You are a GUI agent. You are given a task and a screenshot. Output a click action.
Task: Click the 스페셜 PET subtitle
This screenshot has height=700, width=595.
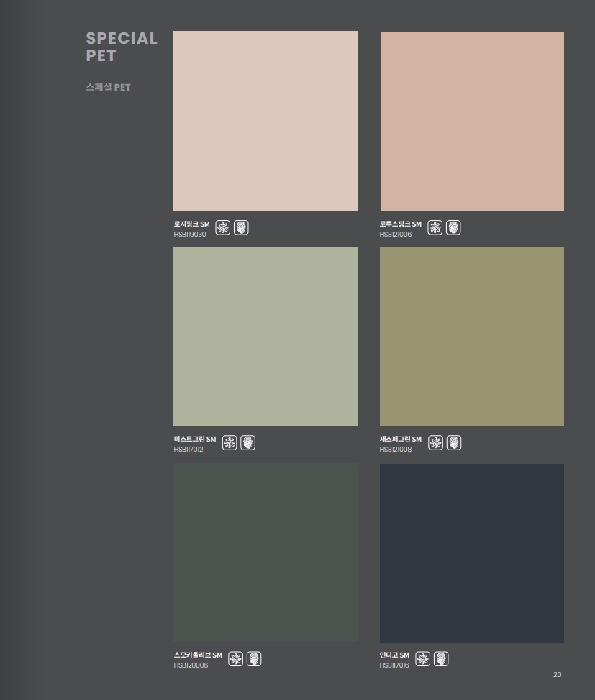tap(108, 87)
